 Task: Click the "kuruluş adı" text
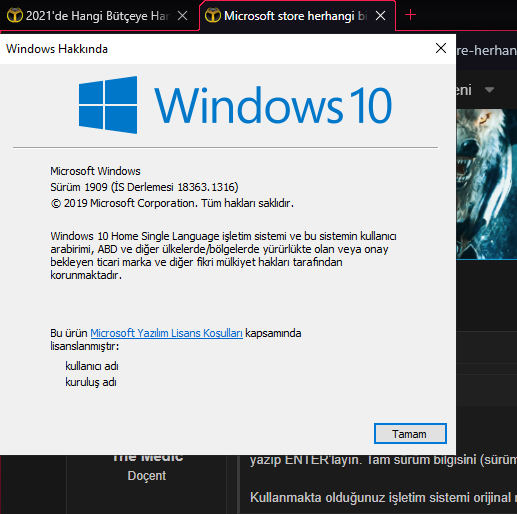tap(91, 382)
